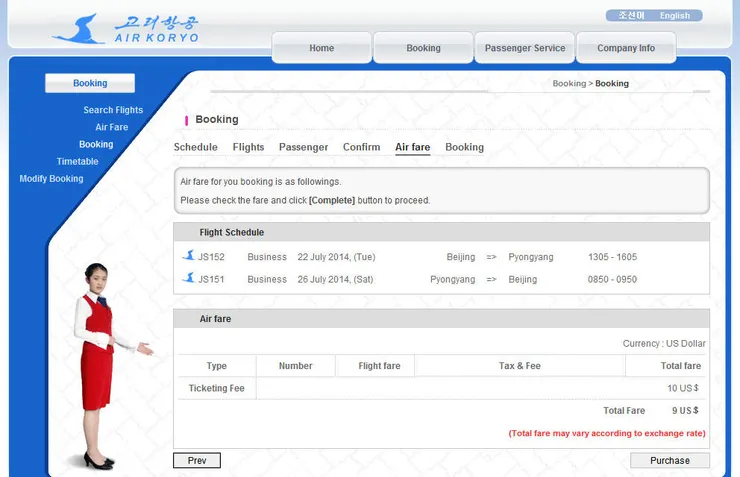740x477 pixels.
Task: Click the [Complete] text in instructions
Action: click(332, 201)
